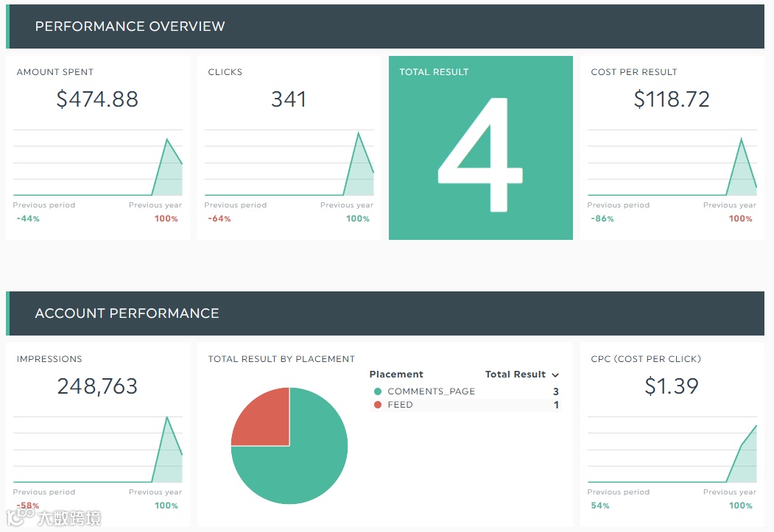Screen dimensions: 774x532
Task: Click the TOTAL RESULT BY PLACEMENT title
Action: pyautogui.click(x=281, y=359)
